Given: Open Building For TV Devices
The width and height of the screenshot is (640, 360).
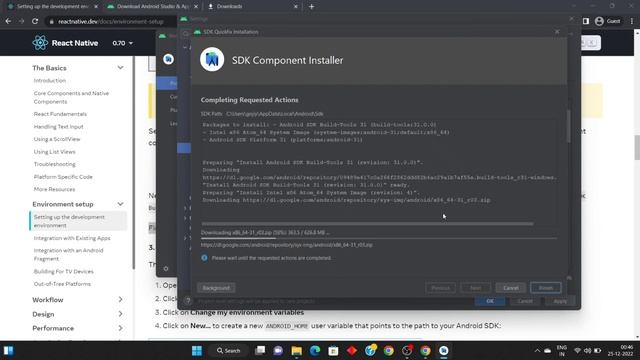Looking at the screenshot, I should point(63,271).
